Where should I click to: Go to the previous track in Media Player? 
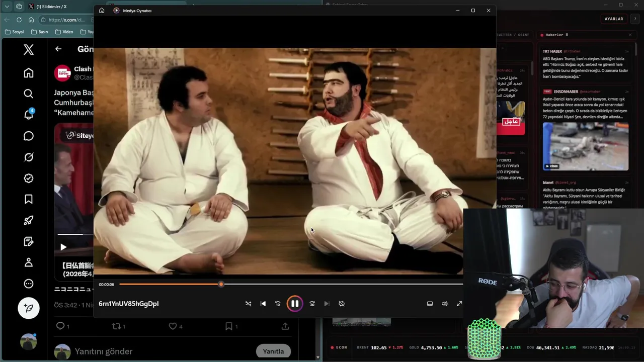click(x=263, y=304)
